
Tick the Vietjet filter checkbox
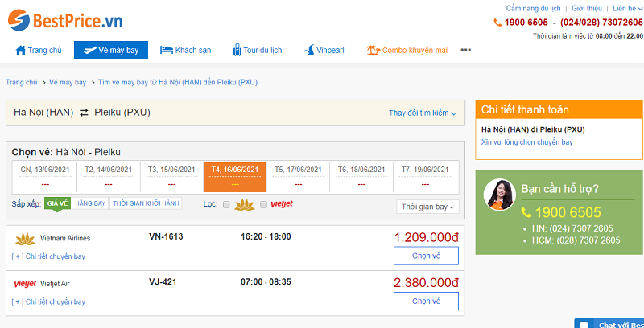click(x=264, y=204)
